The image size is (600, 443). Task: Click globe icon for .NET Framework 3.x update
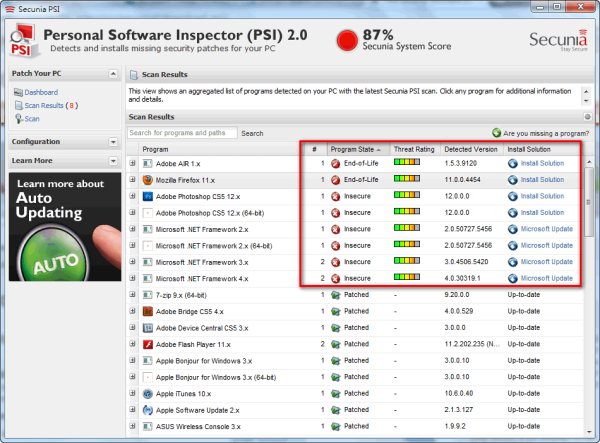click(513, 262)
